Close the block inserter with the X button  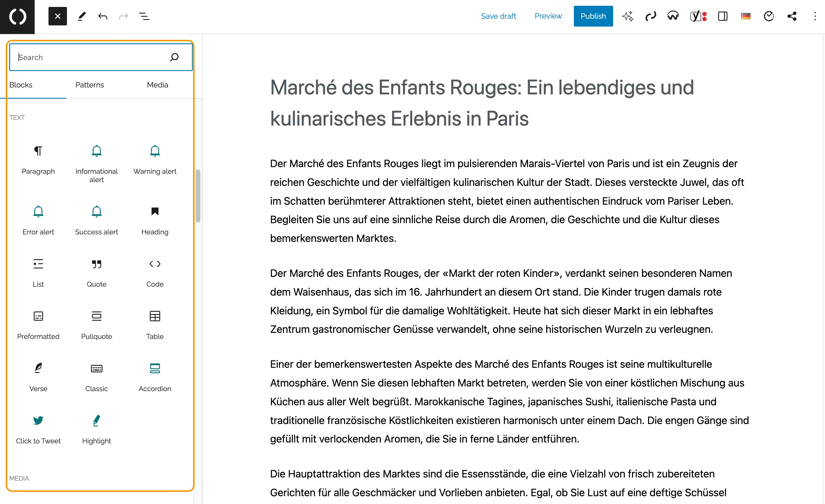click(x=58, y=16)
